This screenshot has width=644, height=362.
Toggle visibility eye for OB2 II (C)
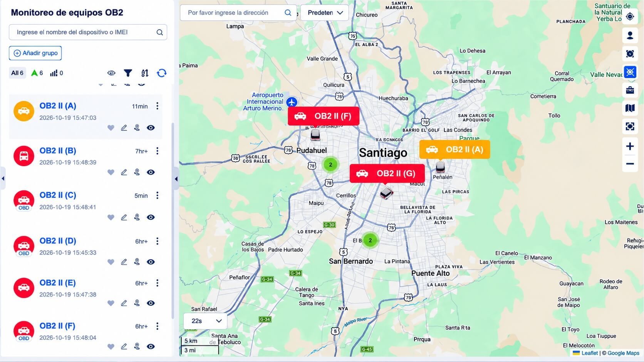pyautogui.click(x=151, y=217)
